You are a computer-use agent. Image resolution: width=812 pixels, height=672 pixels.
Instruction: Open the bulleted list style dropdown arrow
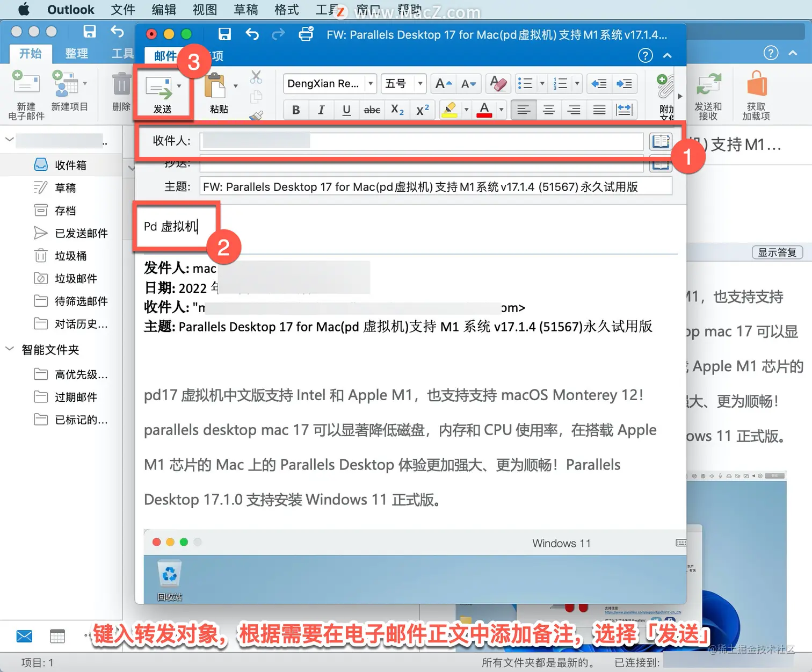click(542, 83)
